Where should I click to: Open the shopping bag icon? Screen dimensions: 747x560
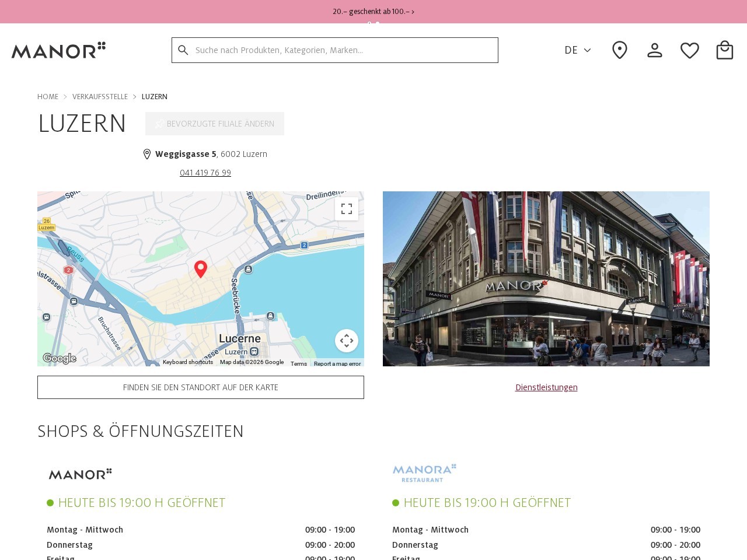tap(724, 50)
